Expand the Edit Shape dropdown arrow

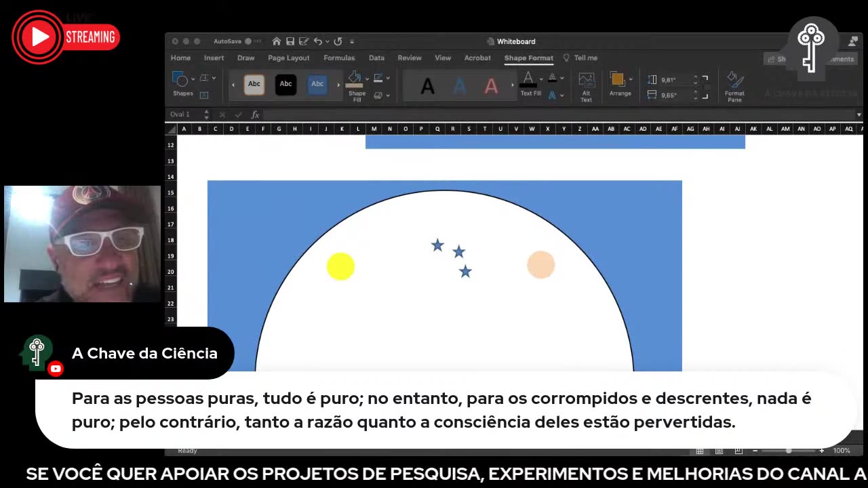point(214,79)
